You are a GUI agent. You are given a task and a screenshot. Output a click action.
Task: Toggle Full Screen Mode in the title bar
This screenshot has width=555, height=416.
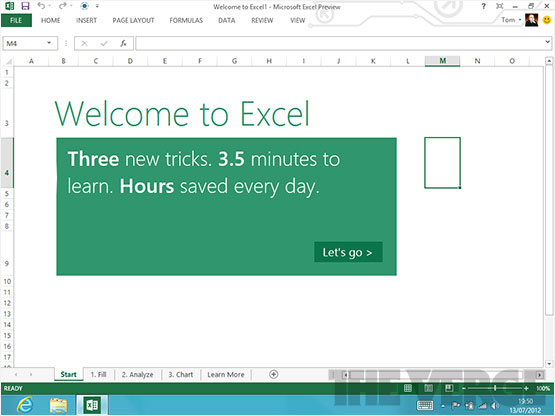(x=499, y=6)
